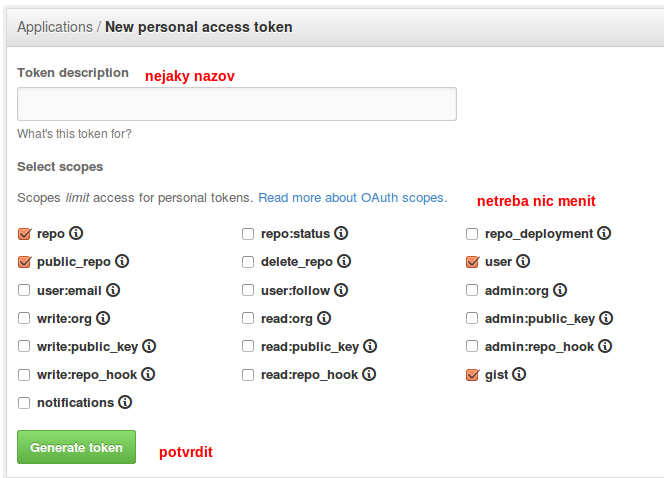Viewport: 664px width, 478px height.
Task: Click the info icon beside repo scope
Action: tap(76, 233)
